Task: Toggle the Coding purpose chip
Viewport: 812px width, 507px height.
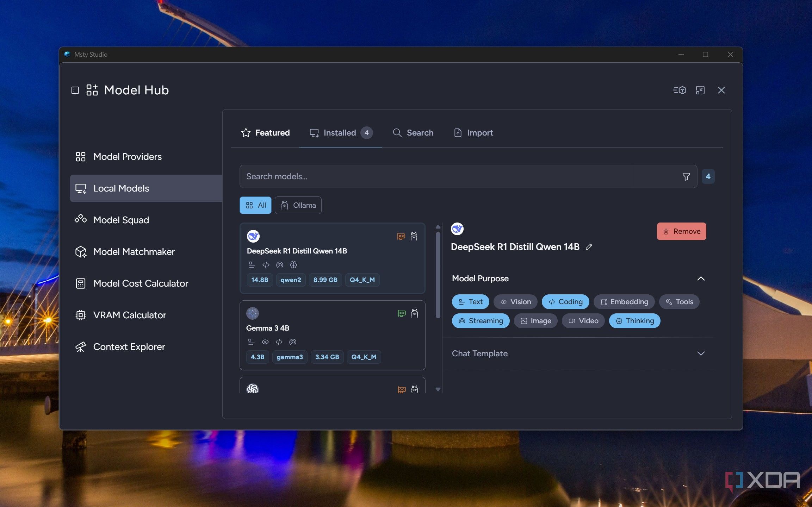Action: (x=565, y=302)
